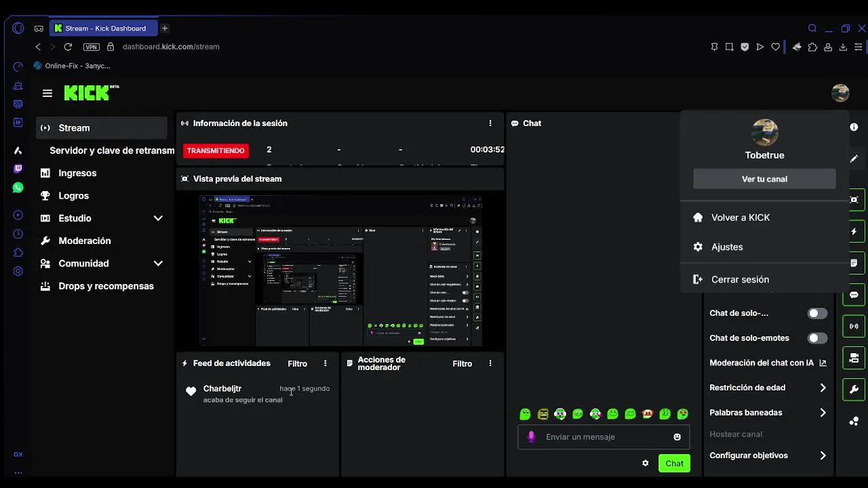
Task: Toggle the lightning activity feed icon on right rail
Action: tap(854, 232)
